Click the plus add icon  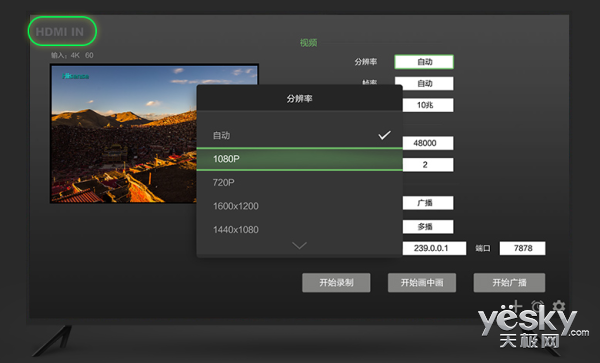(515, 306)
